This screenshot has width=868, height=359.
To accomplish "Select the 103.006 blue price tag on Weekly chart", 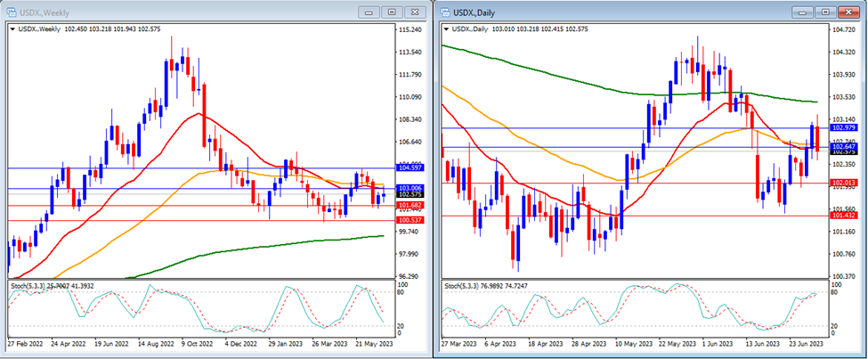I will [x=411, y=188].
